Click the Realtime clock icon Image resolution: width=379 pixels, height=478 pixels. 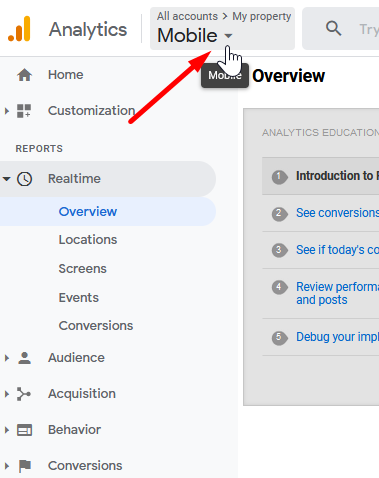(25, 179)
